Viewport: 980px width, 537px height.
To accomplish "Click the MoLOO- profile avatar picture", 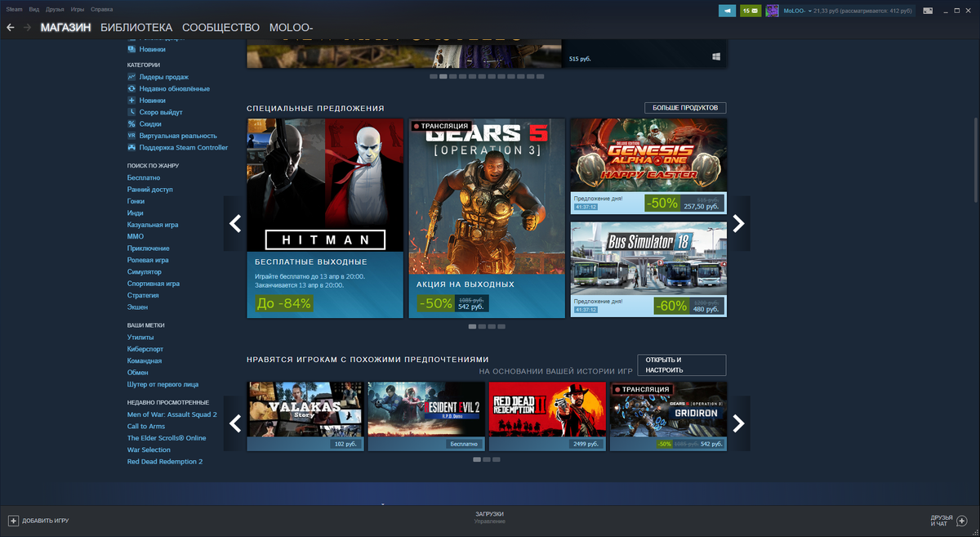I will point(772,11).
